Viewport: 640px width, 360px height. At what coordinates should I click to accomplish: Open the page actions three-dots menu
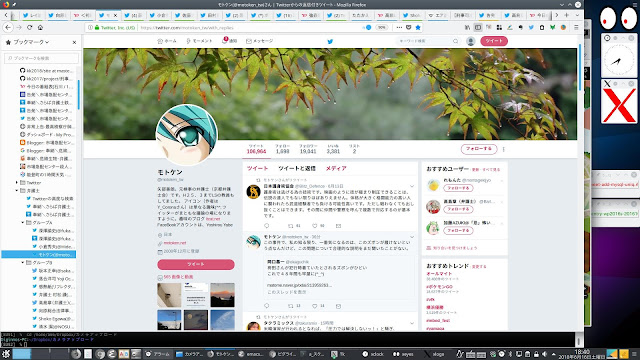(x=399, y=27)
